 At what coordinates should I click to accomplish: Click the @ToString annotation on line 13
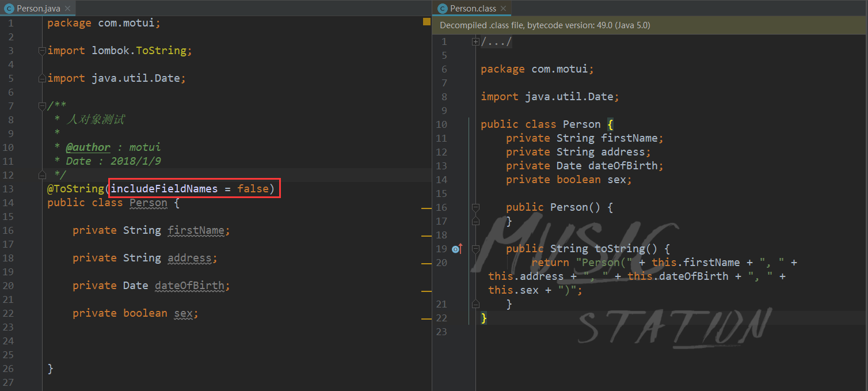point(75,189)
